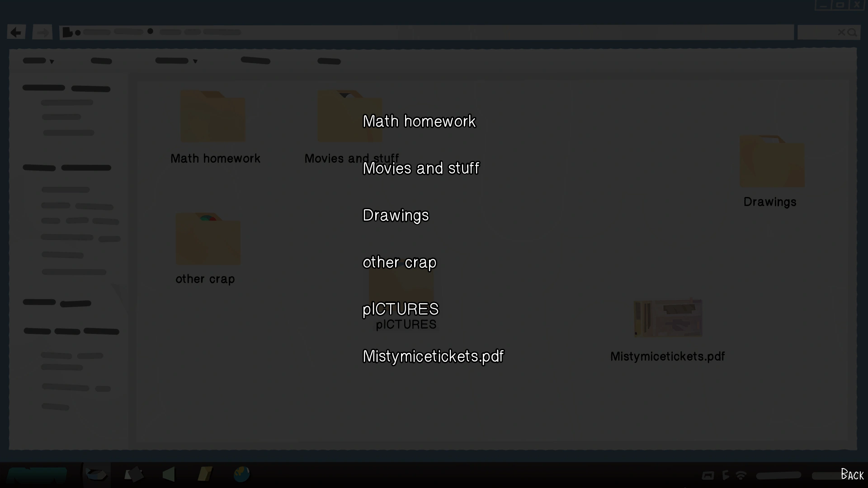Viewport: 868px width, 488px height.
Task: Open the other crap folder icon
Action: [208, 239]
